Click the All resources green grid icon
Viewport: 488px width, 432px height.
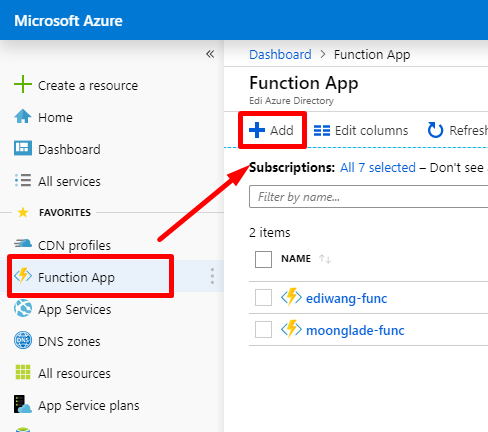(x=23, y=372)
